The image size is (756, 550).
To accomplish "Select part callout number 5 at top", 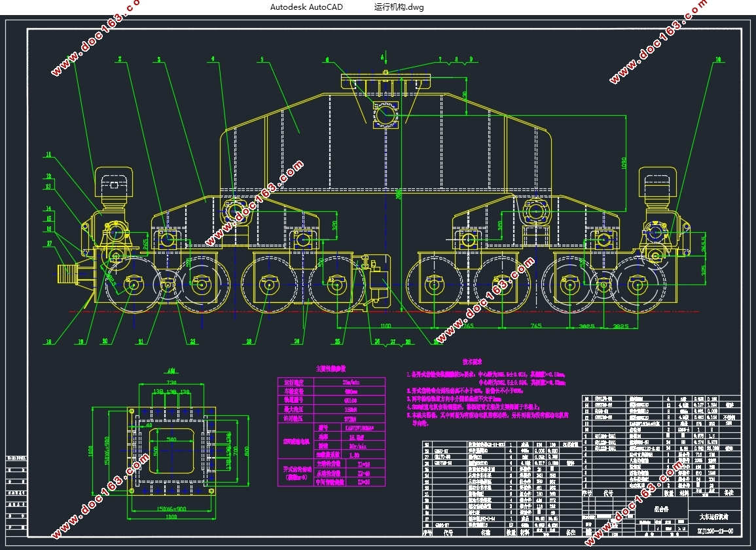I will click(x=262, y=60).
